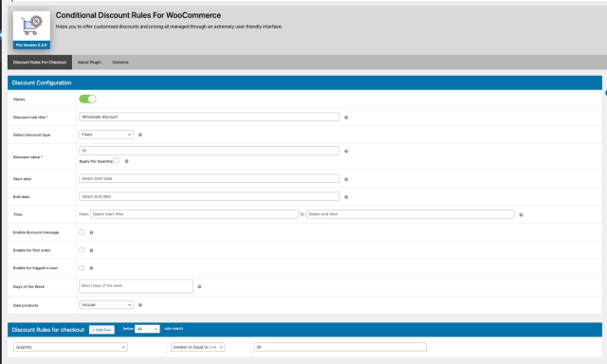Click the Select start date field
This screenshot has width=607, height=364.
209,179
